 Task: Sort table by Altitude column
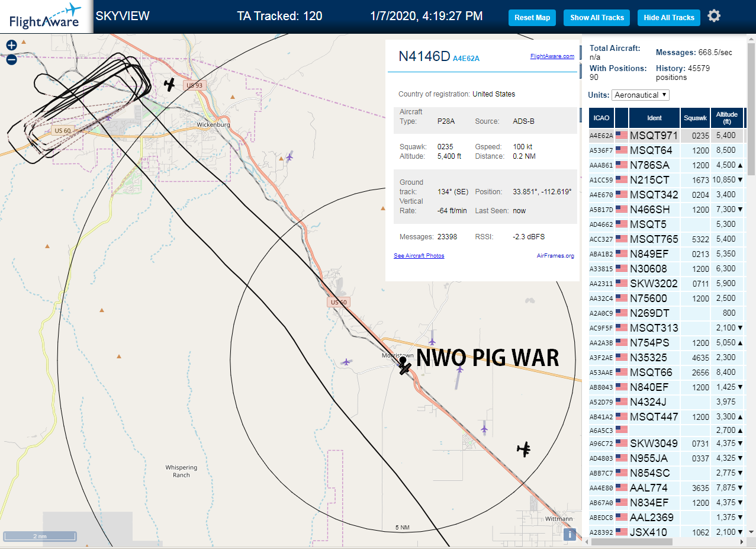point(726,118)
